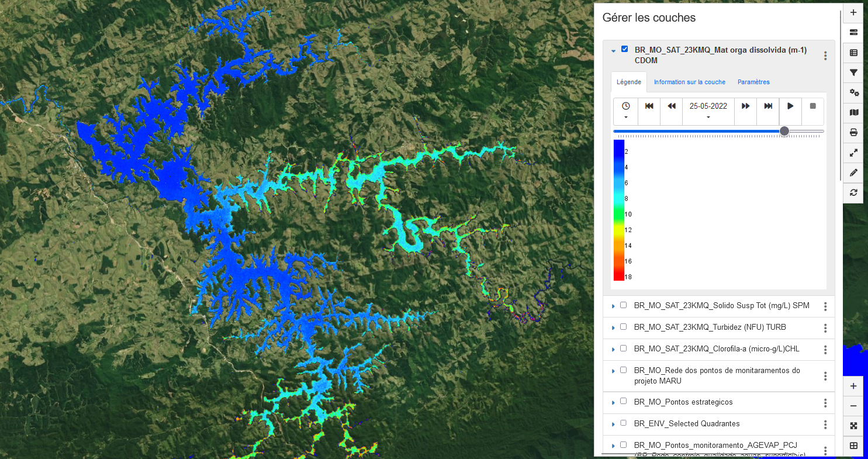Click the filter funnel icon in right toolbar
The image size is (868, 459).
[853, 73]
